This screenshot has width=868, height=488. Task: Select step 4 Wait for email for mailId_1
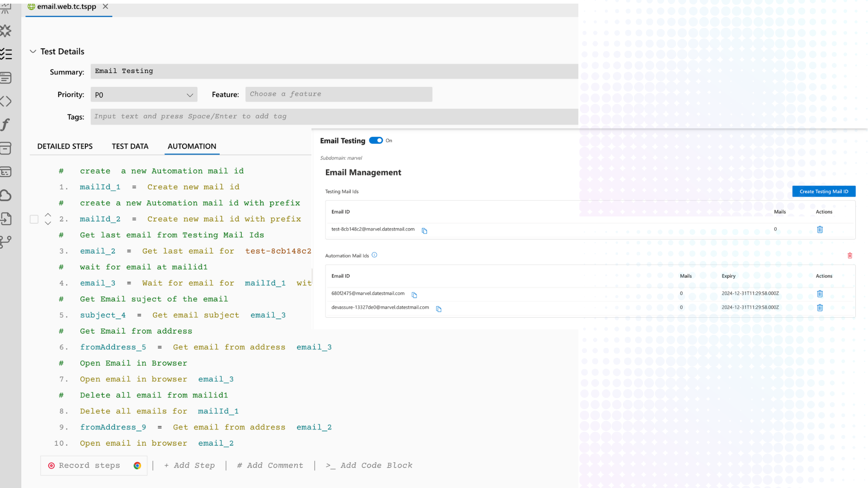click(x=195, y=283)
